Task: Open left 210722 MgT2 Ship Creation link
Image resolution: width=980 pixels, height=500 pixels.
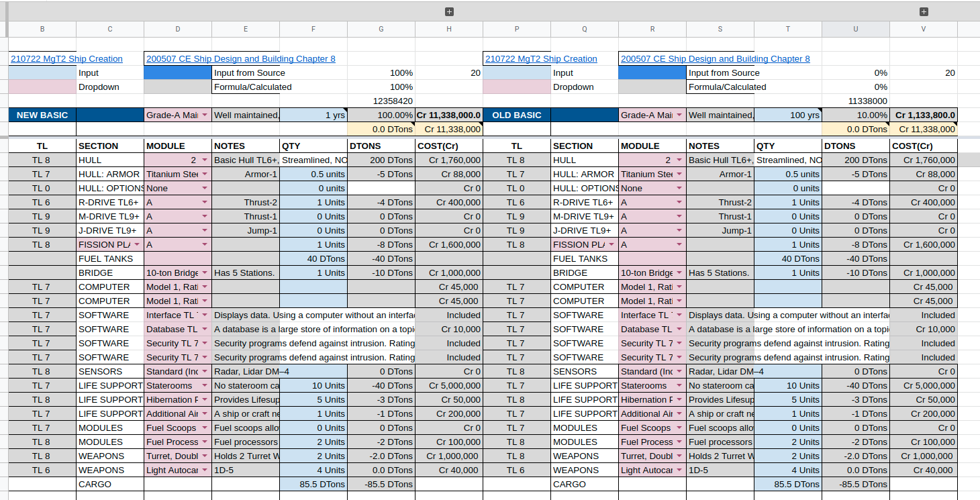Action: pyautogui.click(x=66, y=59)
